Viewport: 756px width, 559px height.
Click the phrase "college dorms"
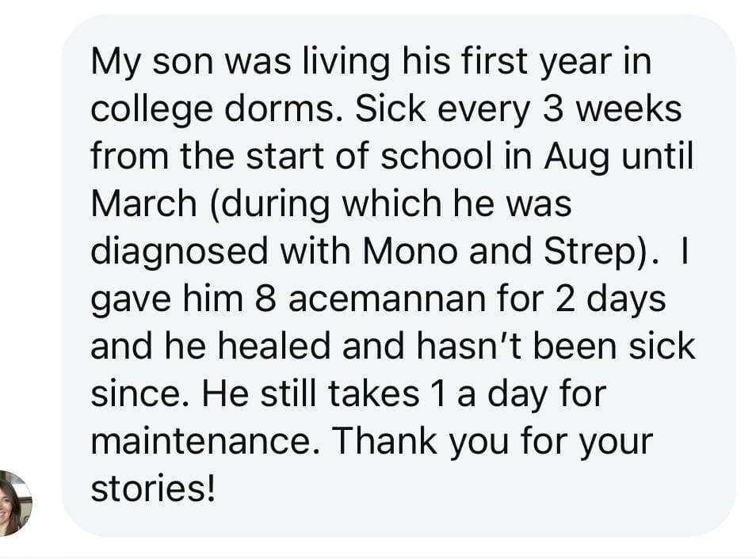tap(216, 109)
